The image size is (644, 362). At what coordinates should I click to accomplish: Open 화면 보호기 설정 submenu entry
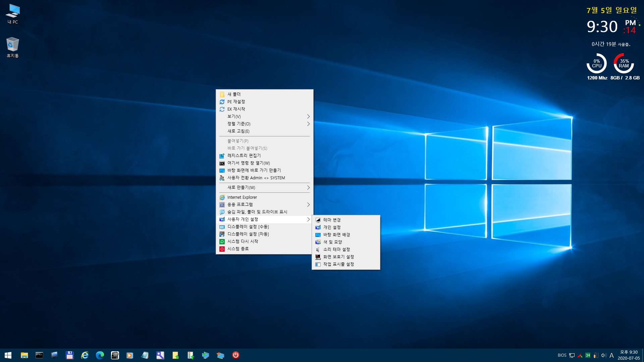[346, 257]
